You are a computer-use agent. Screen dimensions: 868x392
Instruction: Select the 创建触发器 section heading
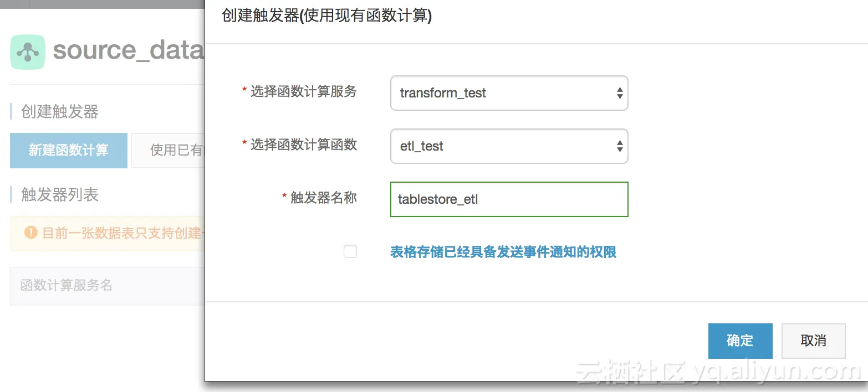[x=60, y=112]
